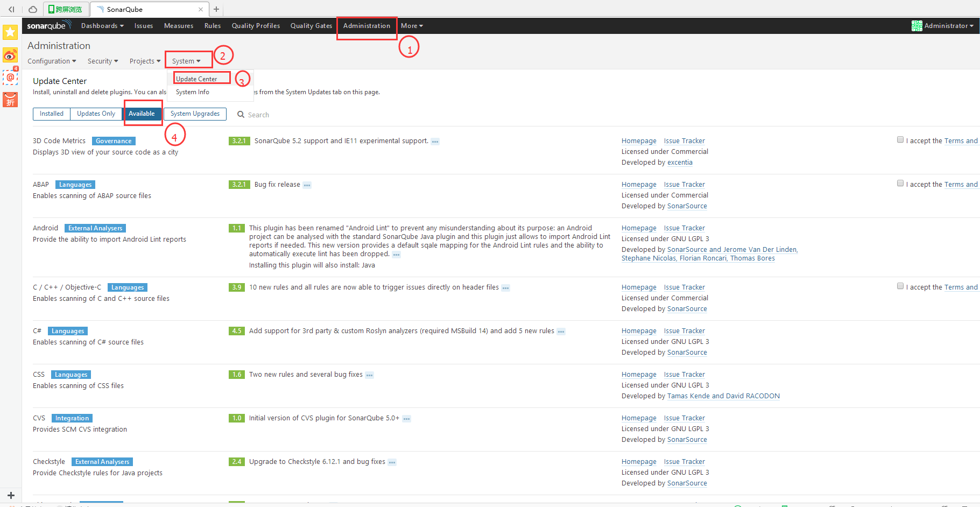Expand Android plugin description ellipsis
The width and height of the screenshot is (980, 507).
pos(396,255)
